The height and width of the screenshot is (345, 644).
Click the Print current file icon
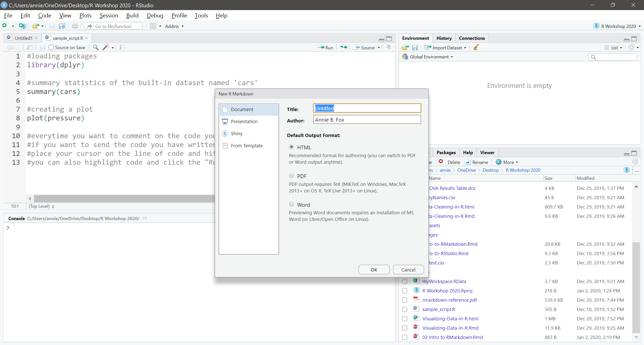[x=75, y=26]
